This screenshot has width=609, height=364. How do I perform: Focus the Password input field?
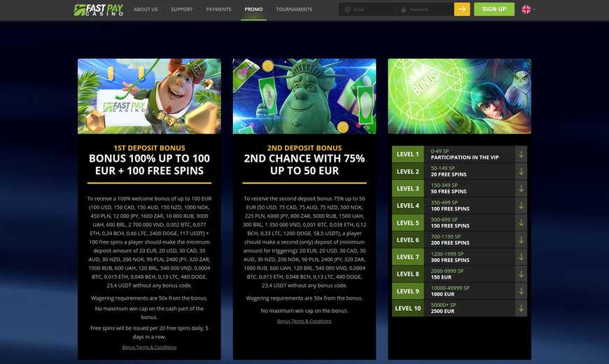tap(426, 9)
